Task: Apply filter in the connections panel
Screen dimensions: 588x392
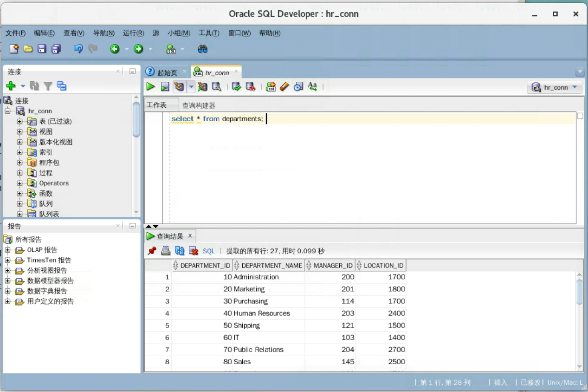Action: [47, 86]
